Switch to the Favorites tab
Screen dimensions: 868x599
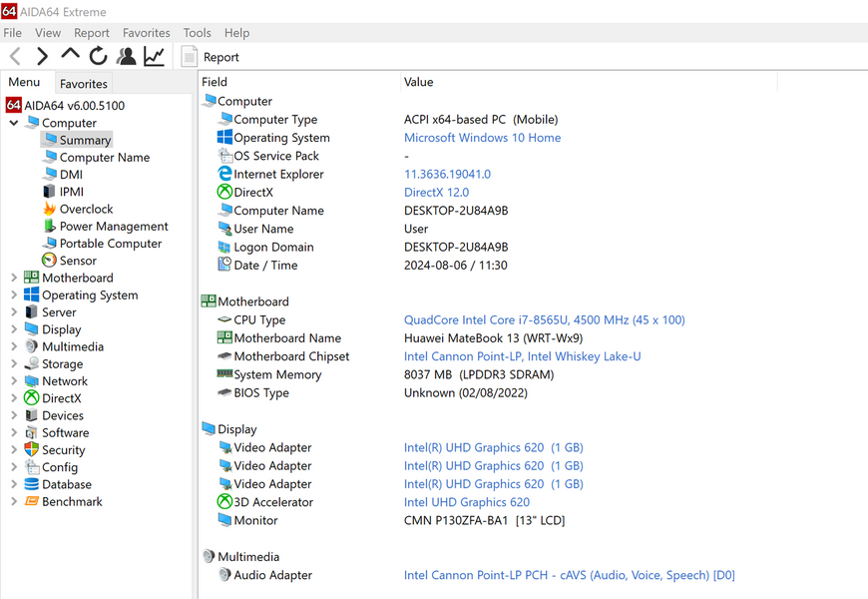pos(84,84)
